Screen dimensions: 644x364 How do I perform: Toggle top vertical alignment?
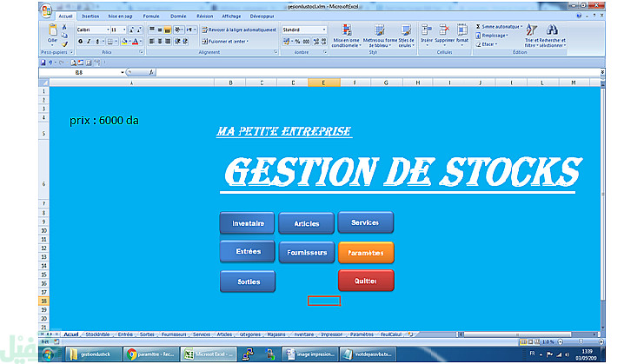click(152, 30)
